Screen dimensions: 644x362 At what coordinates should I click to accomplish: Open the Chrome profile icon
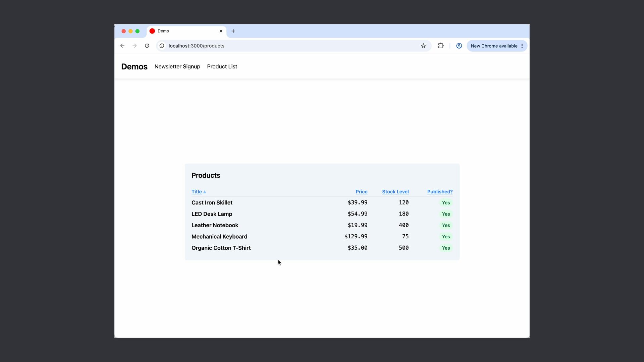pyautogui.click(x=459, y=46)
